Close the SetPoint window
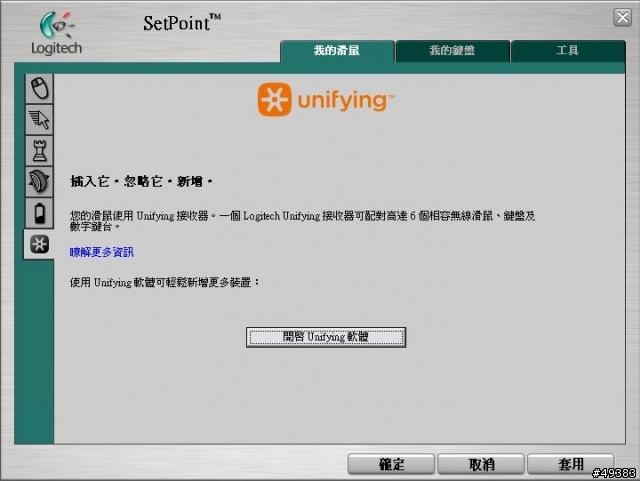Screen dimensions: 640x481 622,18
